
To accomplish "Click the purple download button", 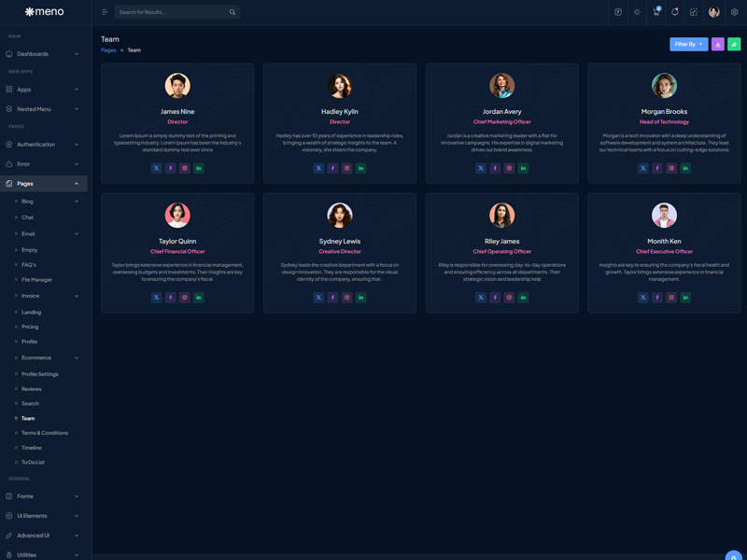I will pyautogui.click(x=717, y=44).
